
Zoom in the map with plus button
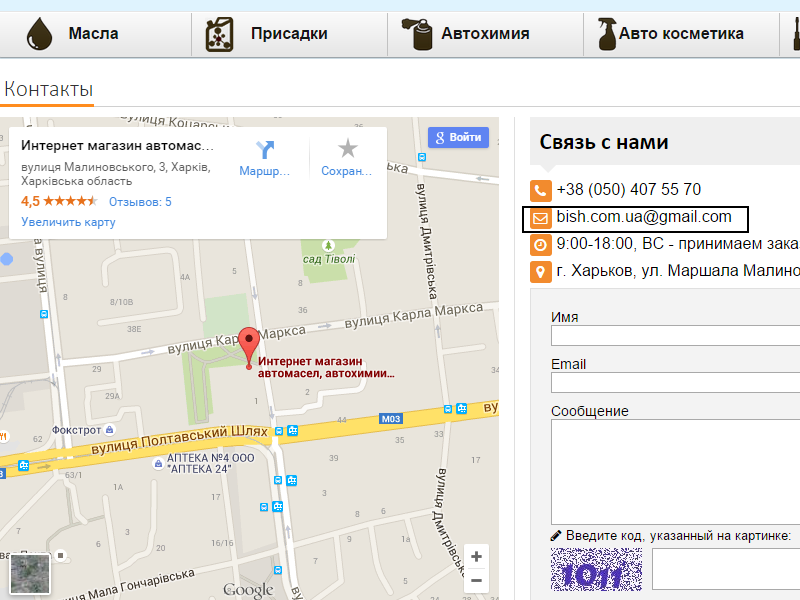click(x=477, y=557)
